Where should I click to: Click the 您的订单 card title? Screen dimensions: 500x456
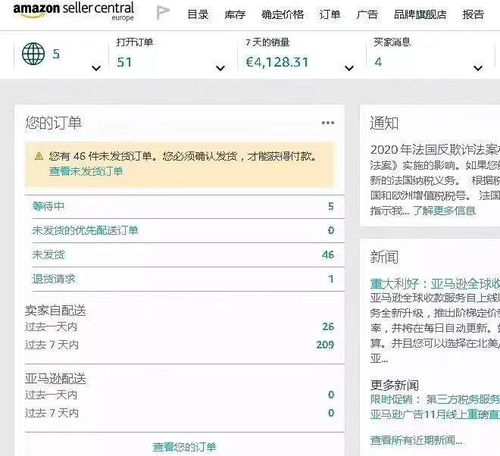[x=53, y=123]
